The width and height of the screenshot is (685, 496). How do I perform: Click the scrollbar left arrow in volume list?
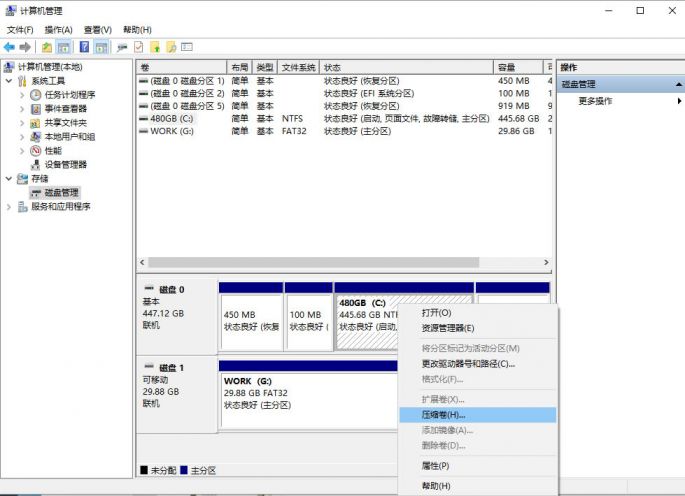[142, 262]
